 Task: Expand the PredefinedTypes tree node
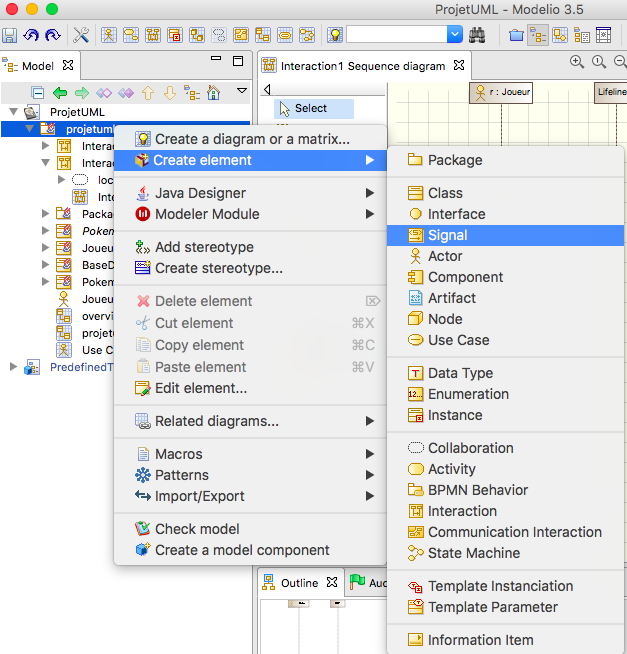(x=12, y=367)
